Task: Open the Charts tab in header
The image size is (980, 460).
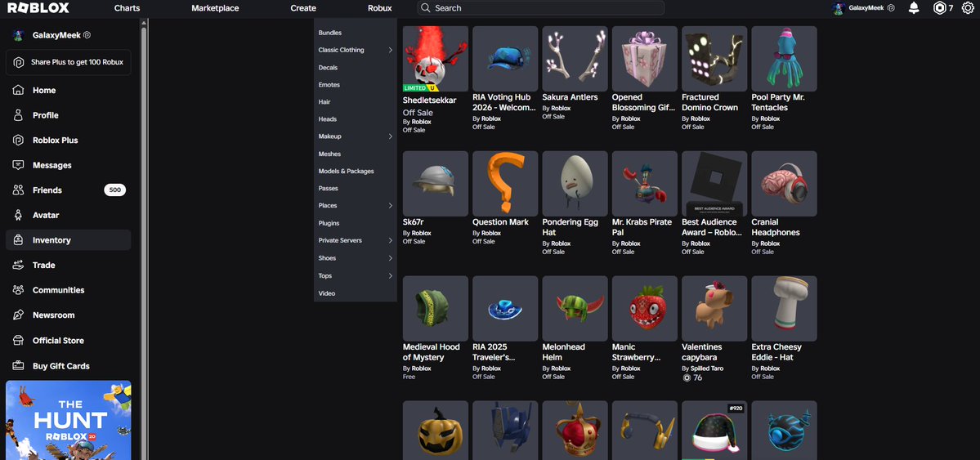Action: click(127, 8)
